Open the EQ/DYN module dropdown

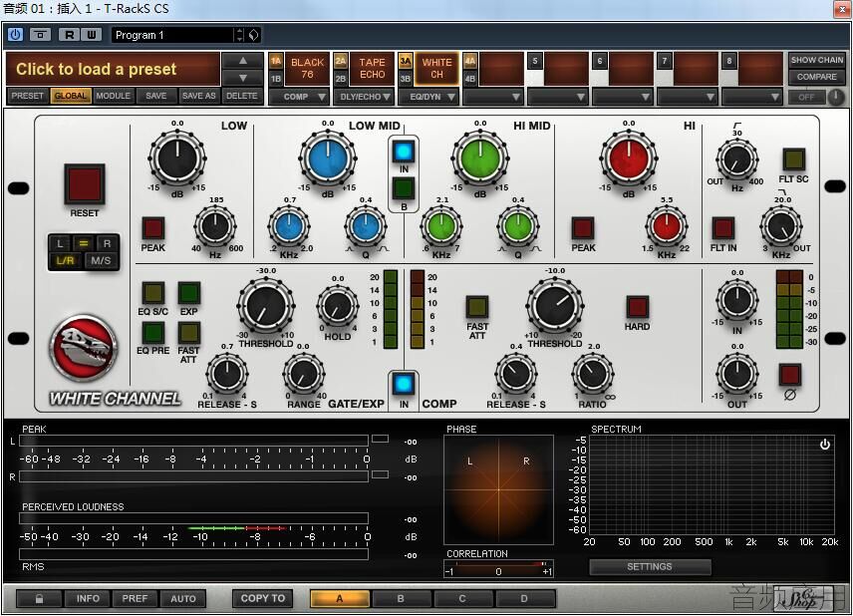pos(428,97)
